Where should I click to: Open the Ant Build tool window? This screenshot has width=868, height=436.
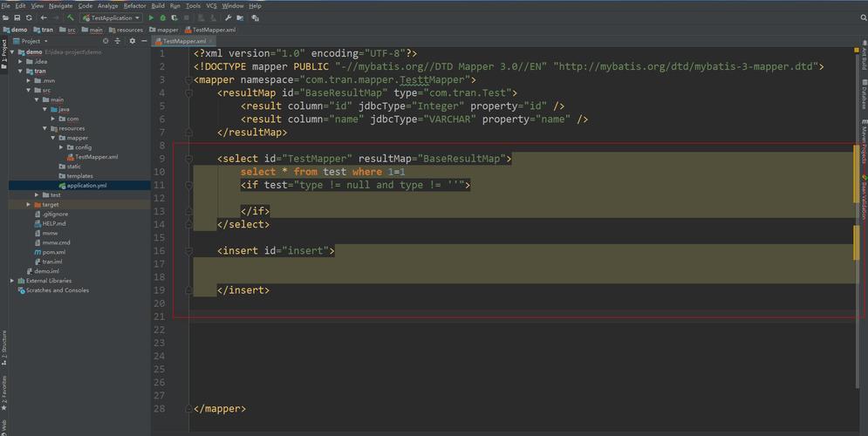click(864, 55)
